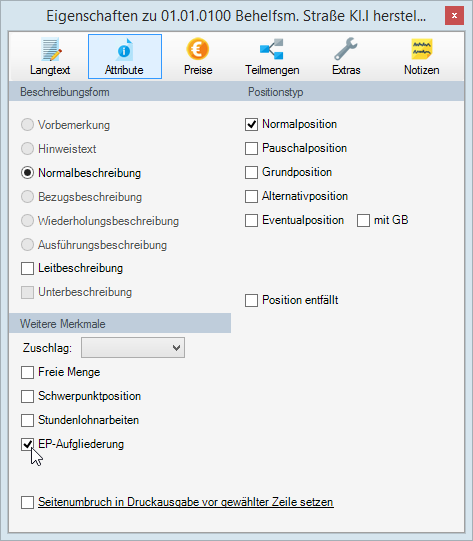Enable the Freie Menge checkbox
Viewport: 473px width, 541px height.
pyautogui.click(x=28, y=372)
